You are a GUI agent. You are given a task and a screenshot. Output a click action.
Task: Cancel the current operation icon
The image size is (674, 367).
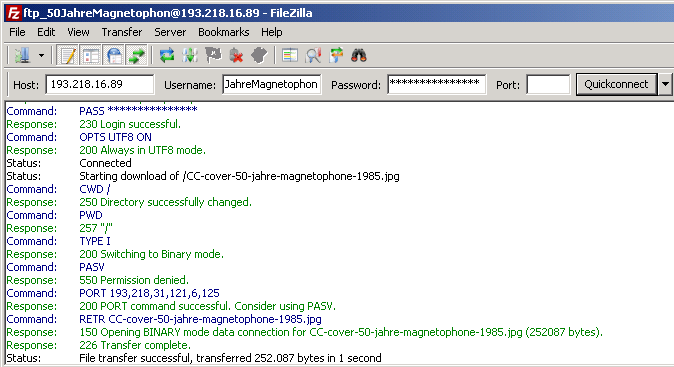point(213,55)
